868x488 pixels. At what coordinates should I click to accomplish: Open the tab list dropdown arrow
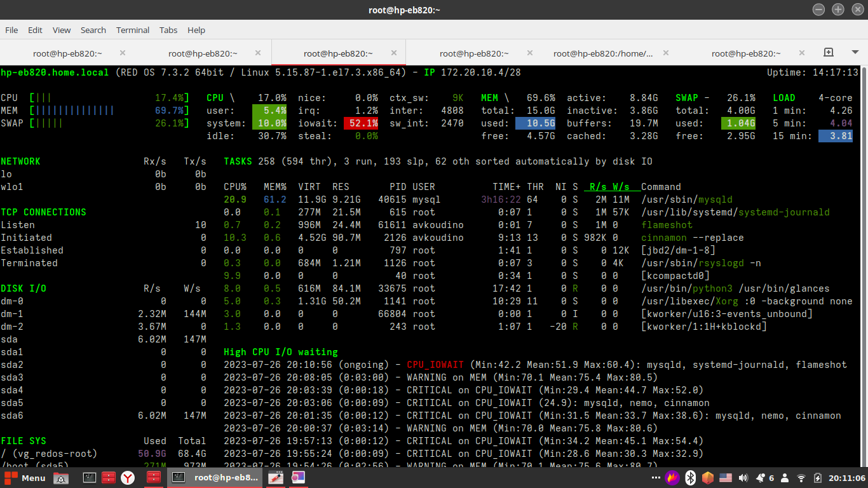click(854, 52)
